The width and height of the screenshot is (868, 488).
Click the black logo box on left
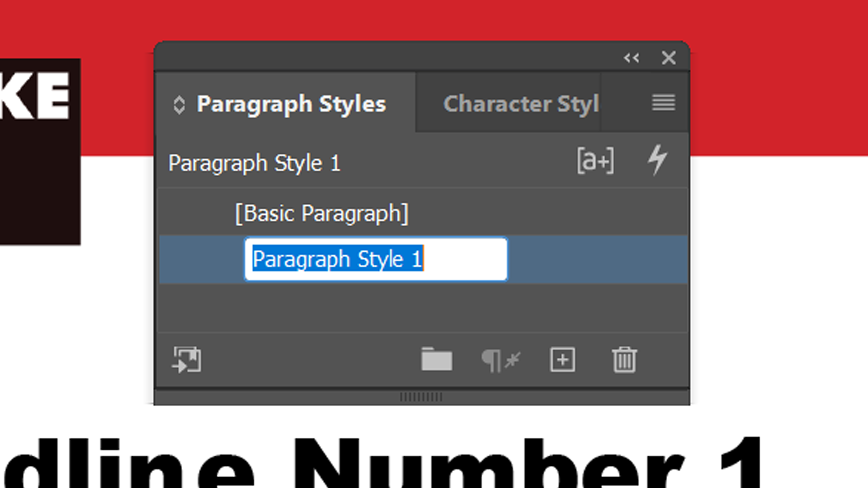pyautogui.click(x=40, y=181)
